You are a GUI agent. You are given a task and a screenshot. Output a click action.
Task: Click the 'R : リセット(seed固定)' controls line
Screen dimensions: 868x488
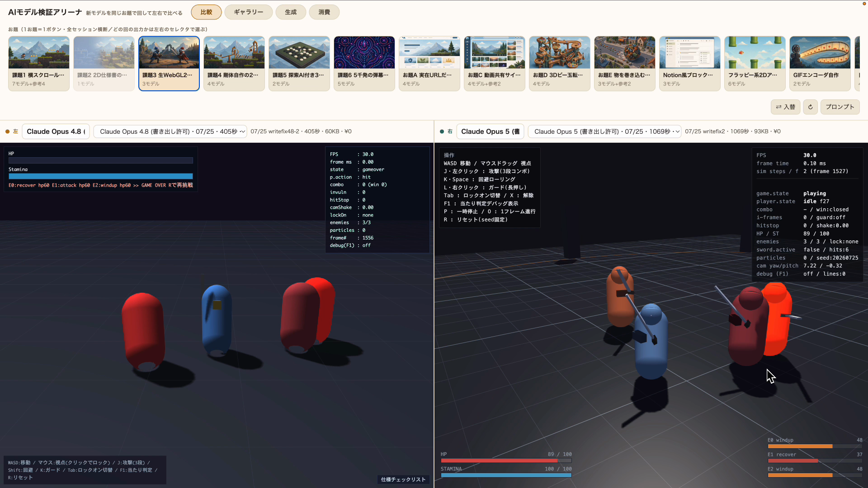(476, 220)
